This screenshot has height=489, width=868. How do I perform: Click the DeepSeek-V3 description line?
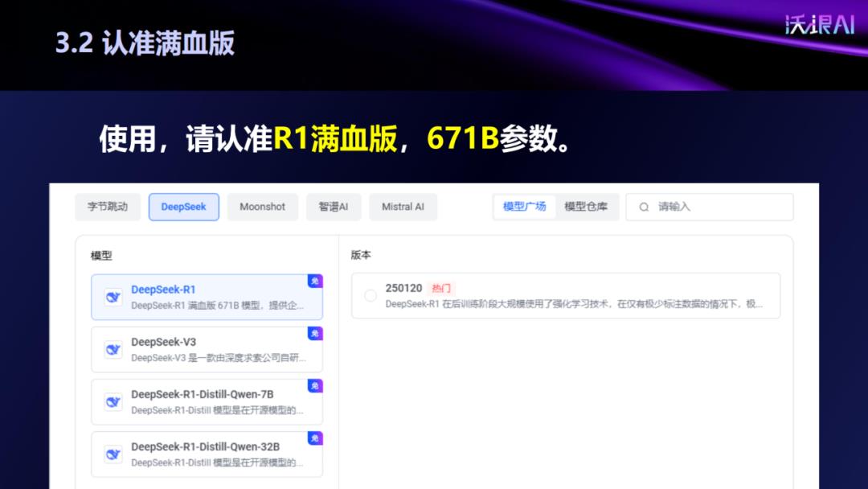point(218,358)
